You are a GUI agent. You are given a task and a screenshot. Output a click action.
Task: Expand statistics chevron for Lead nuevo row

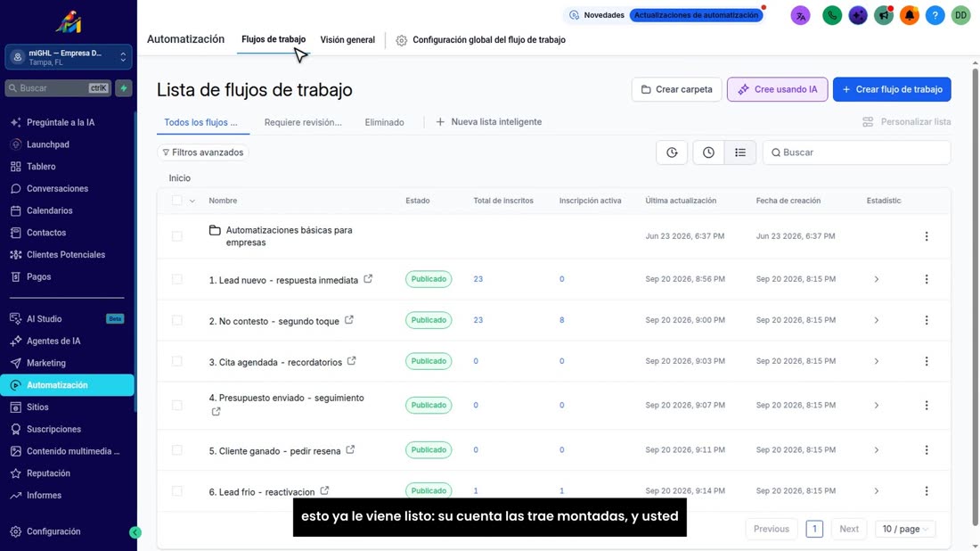coord(877,279)
